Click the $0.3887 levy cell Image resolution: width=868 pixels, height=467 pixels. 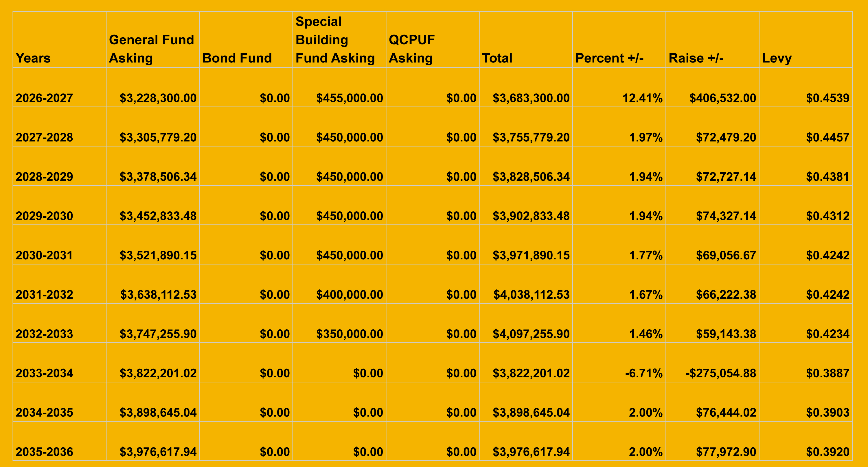(806, 362)
